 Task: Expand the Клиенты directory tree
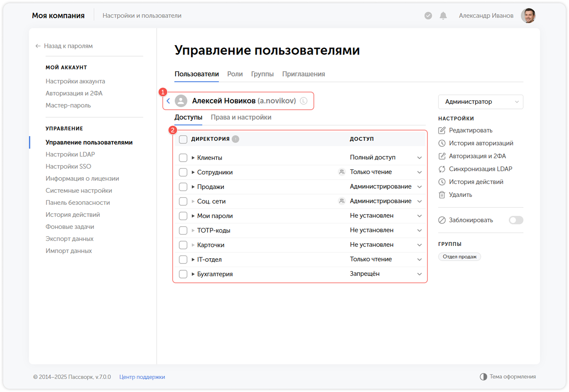193,158
